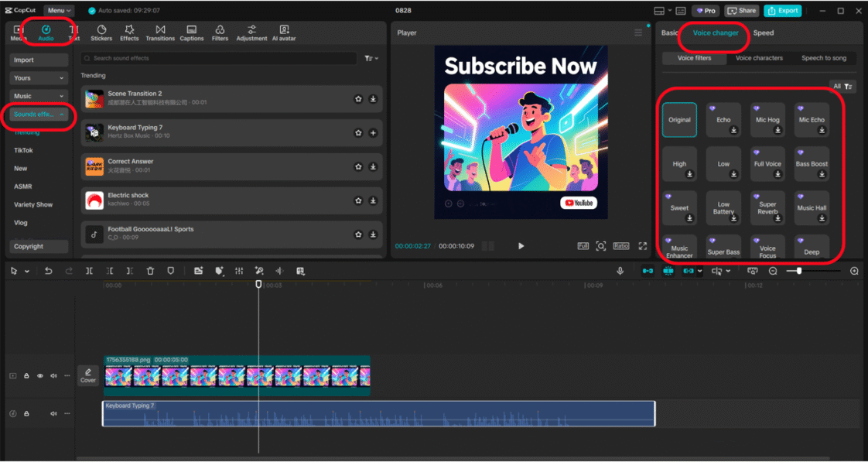Click the Search sound effects field
Image resolution: width=868 pixels, height=462 pixels.
pyautogui.click(x=219, y=58)
